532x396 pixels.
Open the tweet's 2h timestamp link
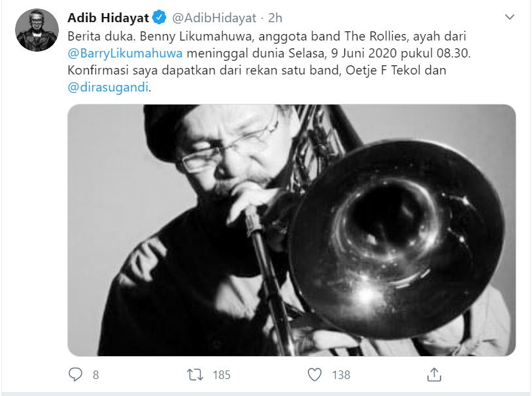275,18
